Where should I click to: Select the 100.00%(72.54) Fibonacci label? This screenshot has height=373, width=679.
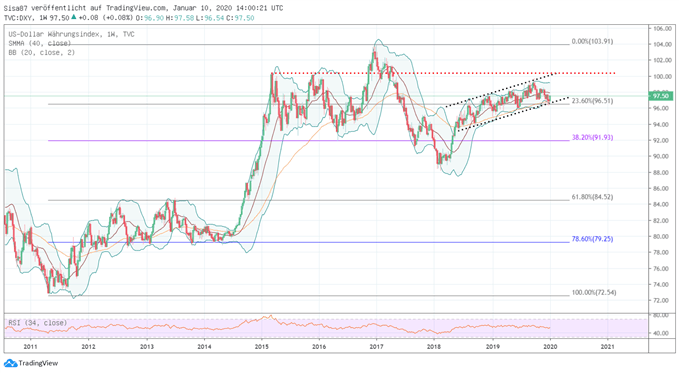click(x=594, y=292)
